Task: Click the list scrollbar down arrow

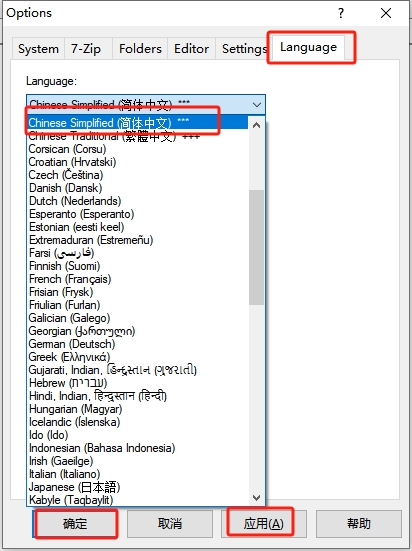Action: pos(257,498)
